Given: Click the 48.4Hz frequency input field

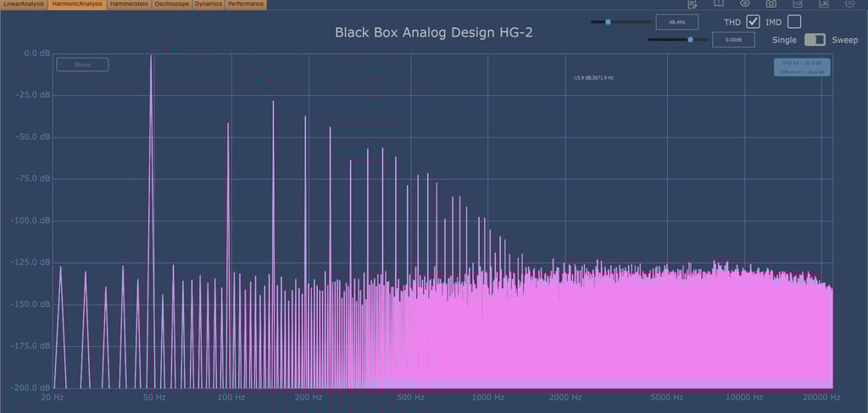Looking at the screenshot, I should [x=677, y=22].
